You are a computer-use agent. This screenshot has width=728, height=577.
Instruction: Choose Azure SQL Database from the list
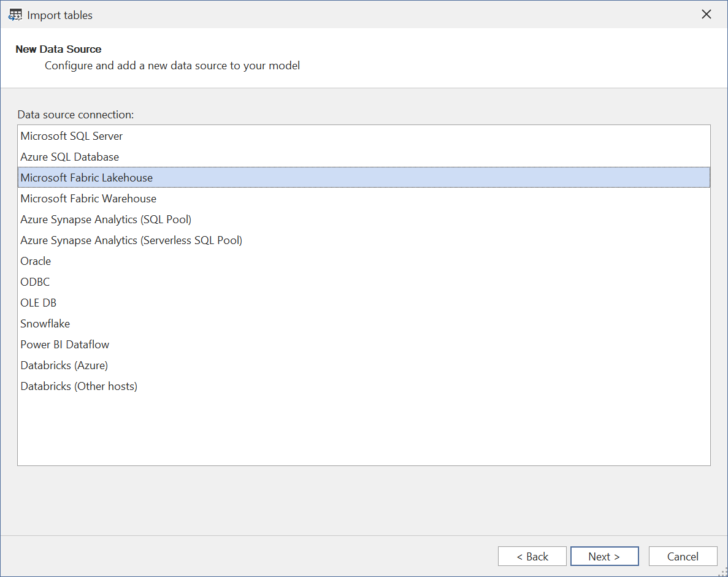point(364,157)
